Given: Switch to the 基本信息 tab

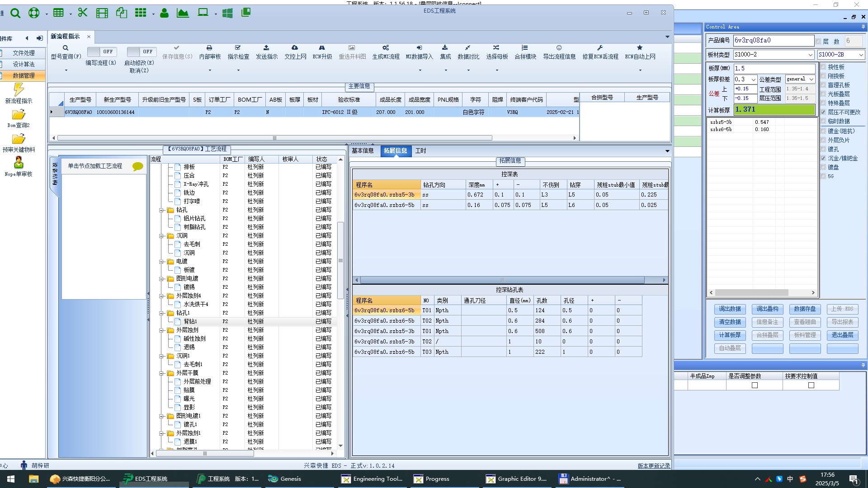Looking at the screenshot, I should pos(363,151).
